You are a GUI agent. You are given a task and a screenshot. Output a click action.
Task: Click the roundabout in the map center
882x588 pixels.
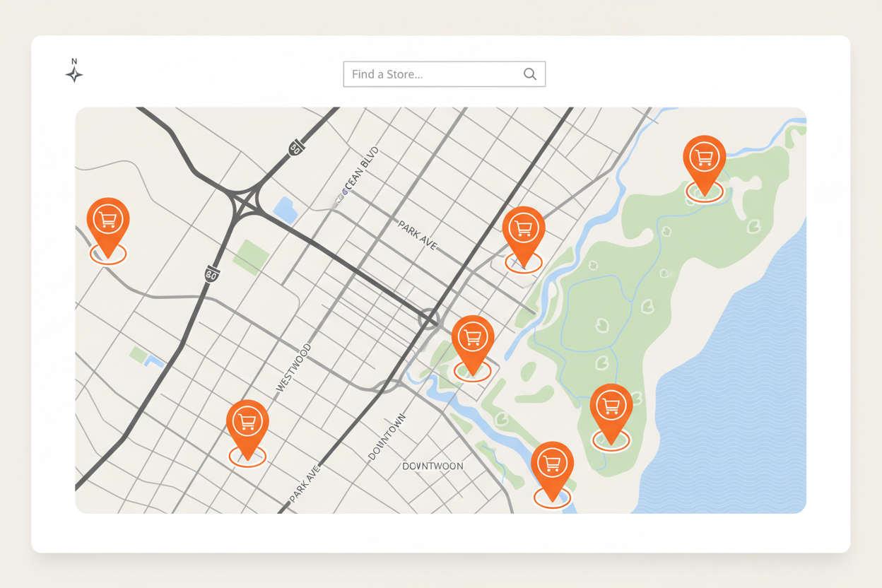tap(428, 319)
